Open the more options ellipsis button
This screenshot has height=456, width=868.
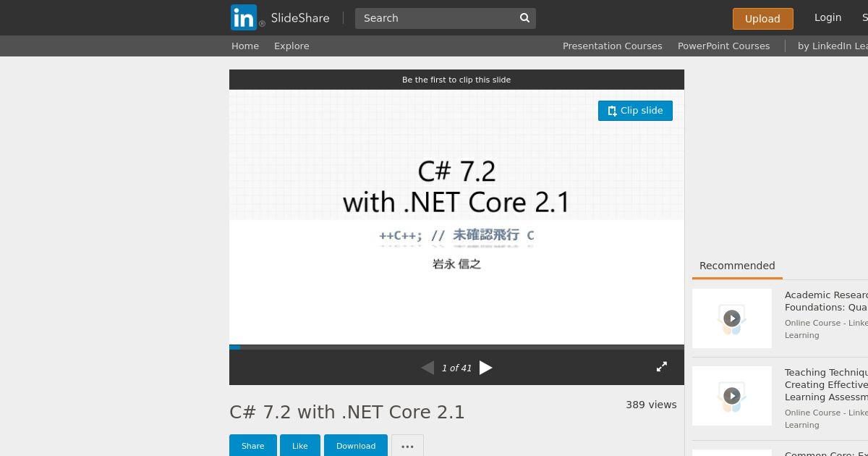(407, 446)
